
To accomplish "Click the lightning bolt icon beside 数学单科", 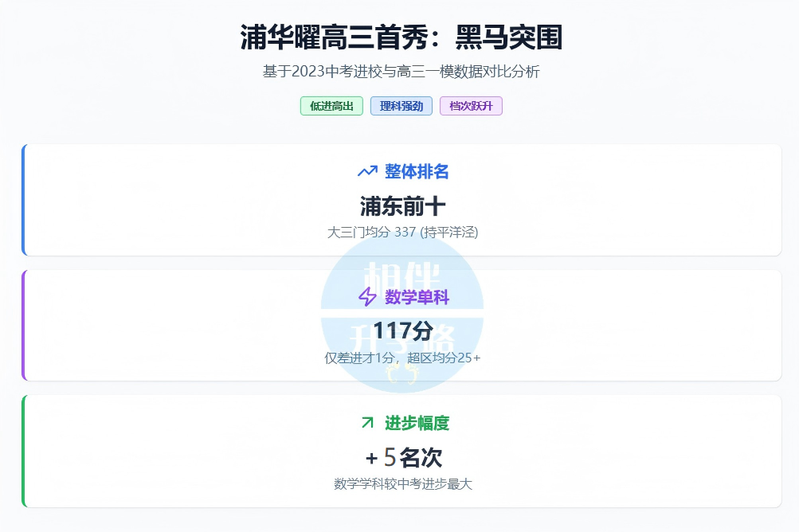I will point(367,297).
